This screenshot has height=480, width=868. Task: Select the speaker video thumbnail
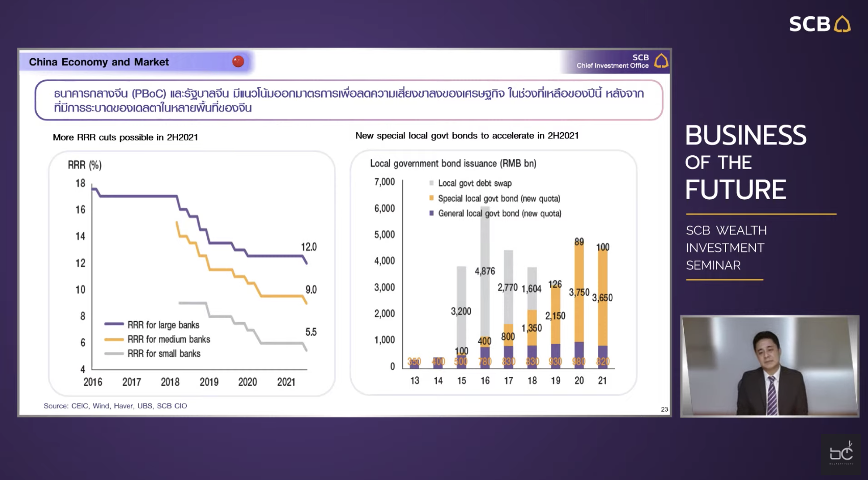pyautogui.click(x=769, y=366)
